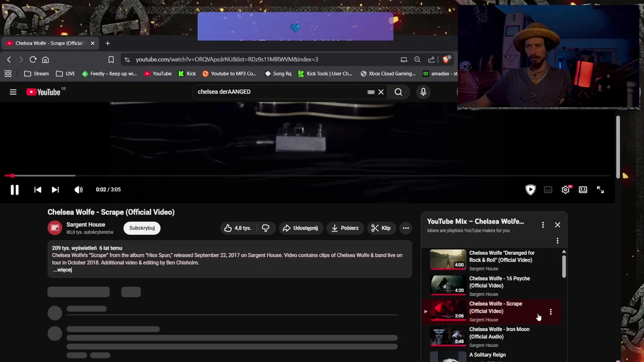This screenshot has height=362, width=644.
Task: Open the secondary three-dot menu below playlist header
Action: [x=557, y=241]
